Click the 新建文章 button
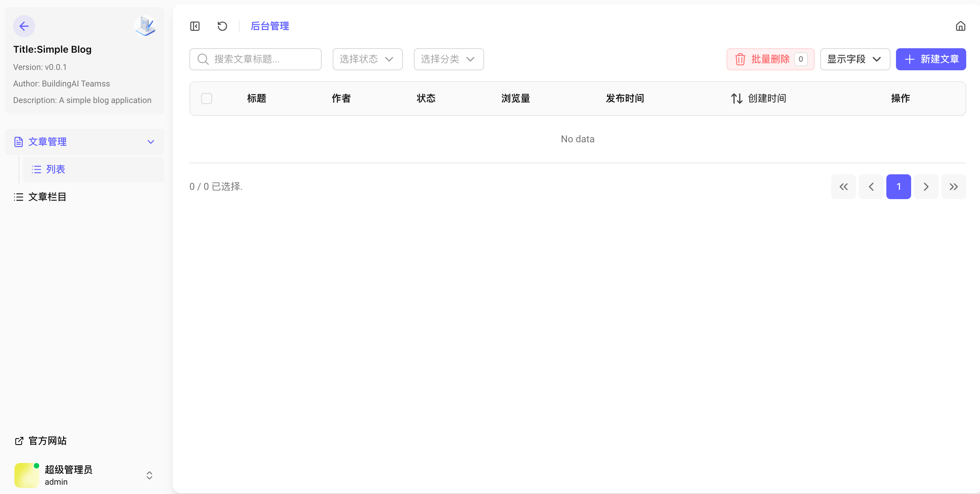 point(930,59)
